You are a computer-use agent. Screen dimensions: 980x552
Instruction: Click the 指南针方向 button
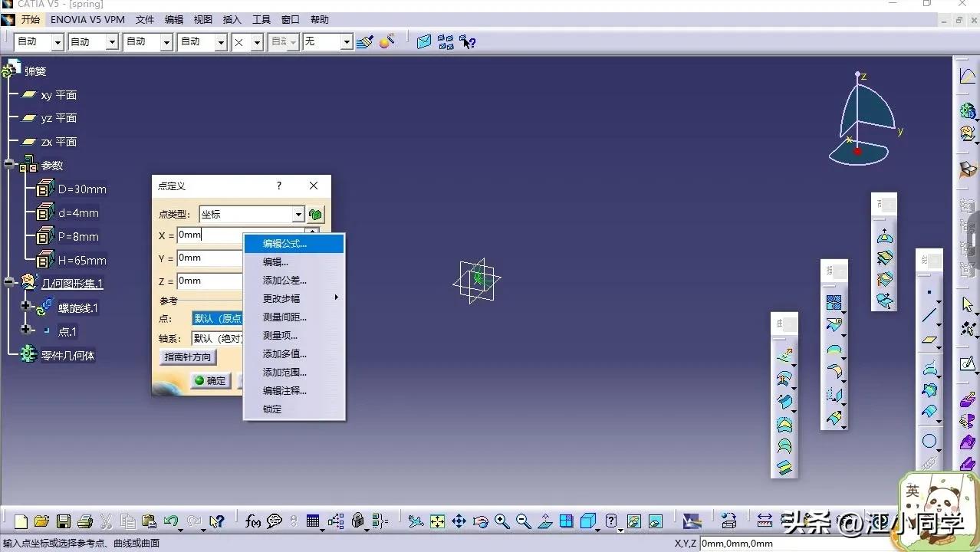coord(188,357)
